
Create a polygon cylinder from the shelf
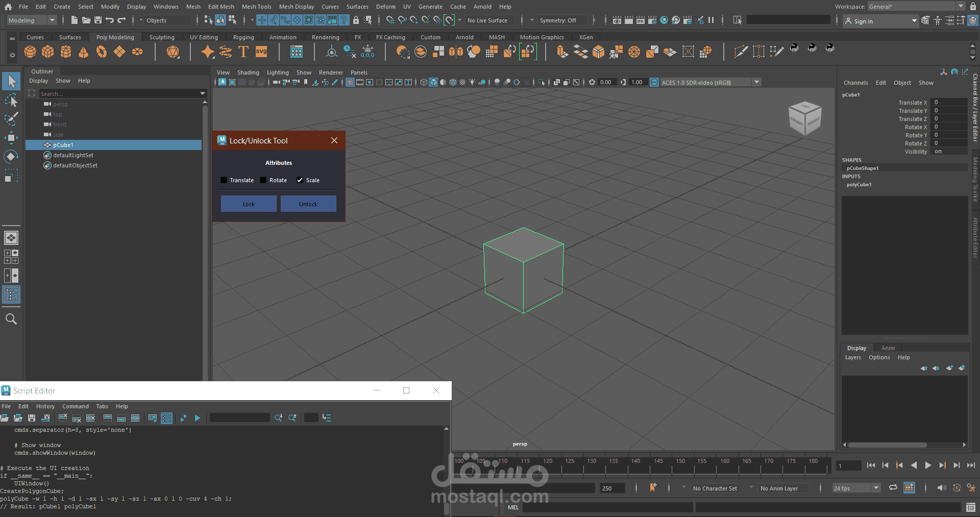point(66,52)
